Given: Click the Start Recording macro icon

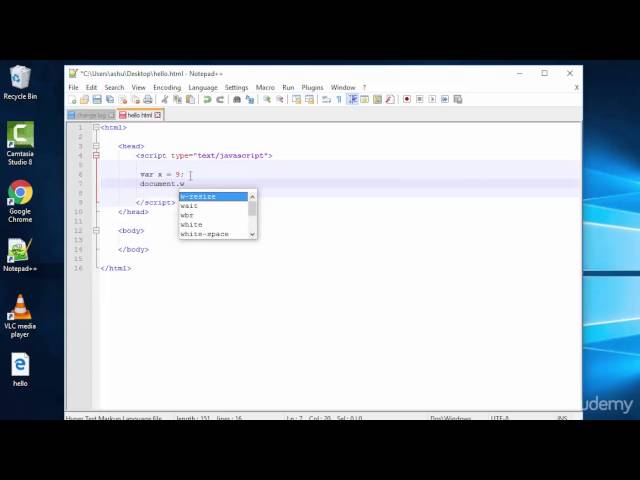Looking at the screenshot, I should coord(406,100).
